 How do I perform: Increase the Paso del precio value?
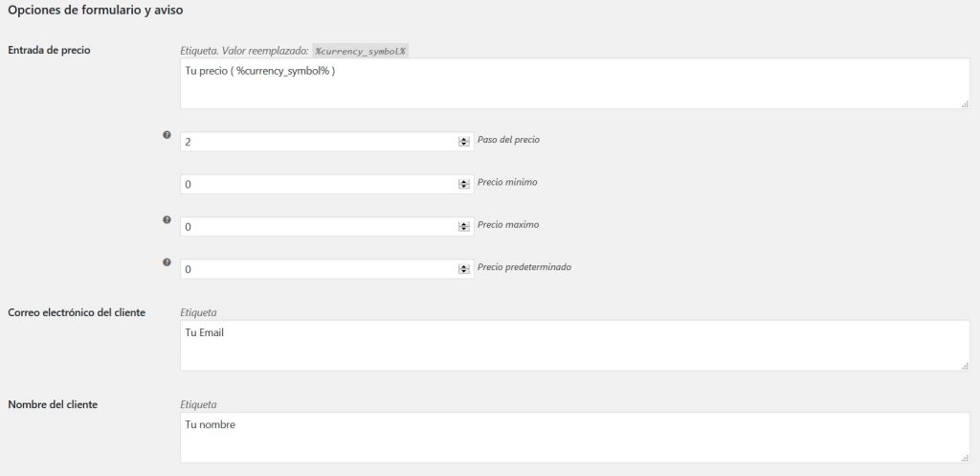tap(464, 138)
